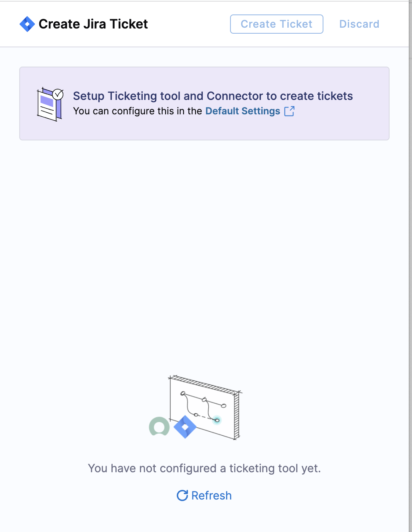The height and width of the screenshot is (532, 412).
Task: Click the blue Jira diamond in illustration
Action: pos(185,427)
